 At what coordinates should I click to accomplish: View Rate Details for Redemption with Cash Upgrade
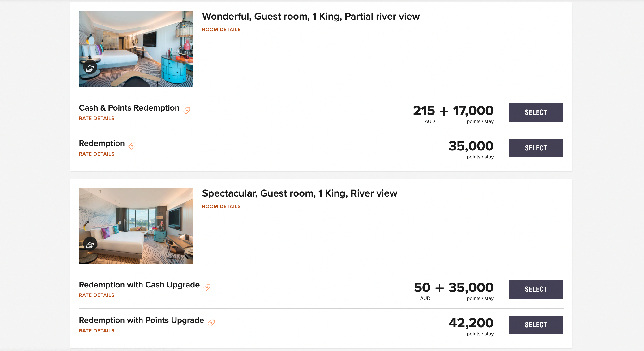click(96, 295)
